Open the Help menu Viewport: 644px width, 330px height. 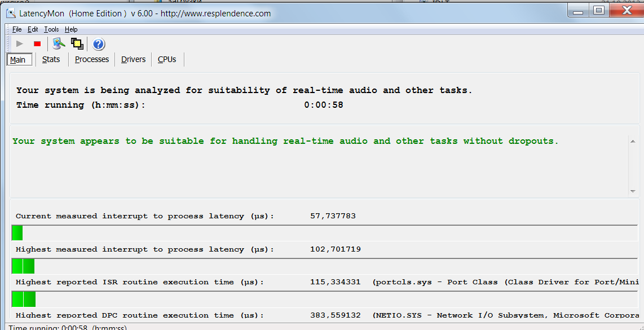click(x=71, y=29)
